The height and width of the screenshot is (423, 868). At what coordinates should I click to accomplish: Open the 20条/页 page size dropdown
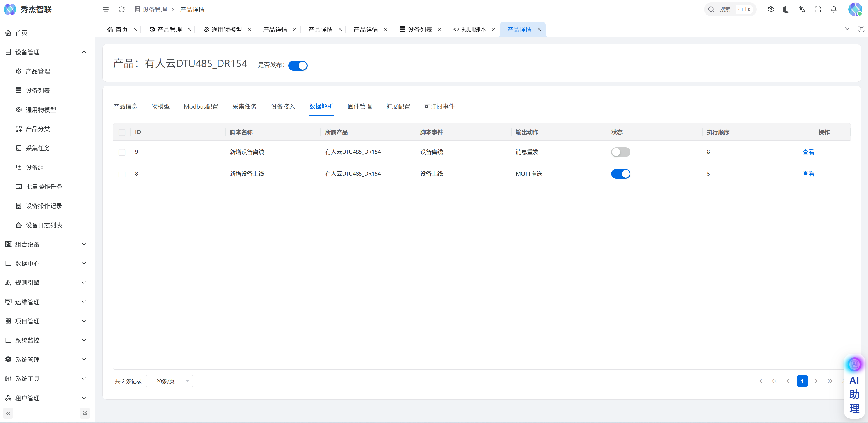pos(170,381)
